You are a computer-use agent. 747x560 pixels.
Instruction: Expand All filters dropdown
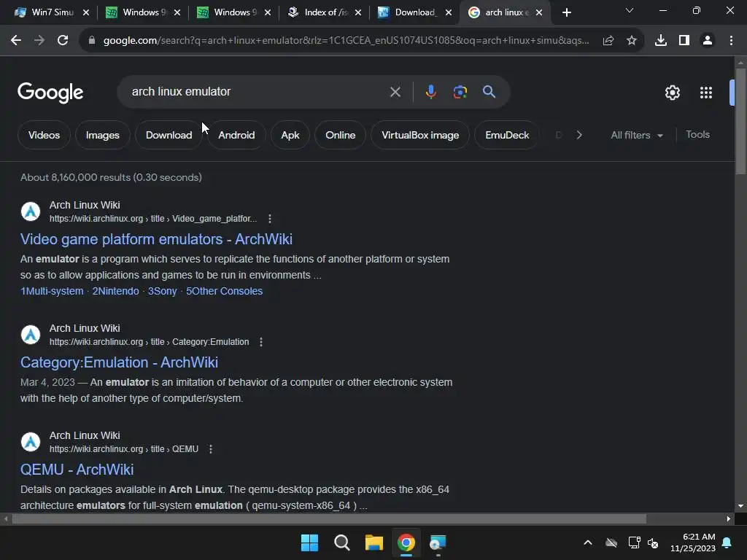click(636, 135)
